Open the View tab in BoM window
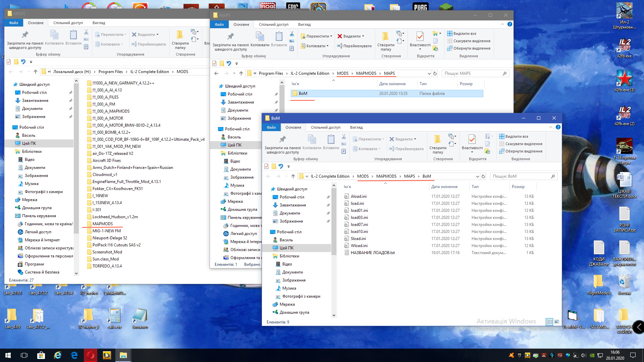This screenshot has height=362, width=644. [x=356, y=127]
